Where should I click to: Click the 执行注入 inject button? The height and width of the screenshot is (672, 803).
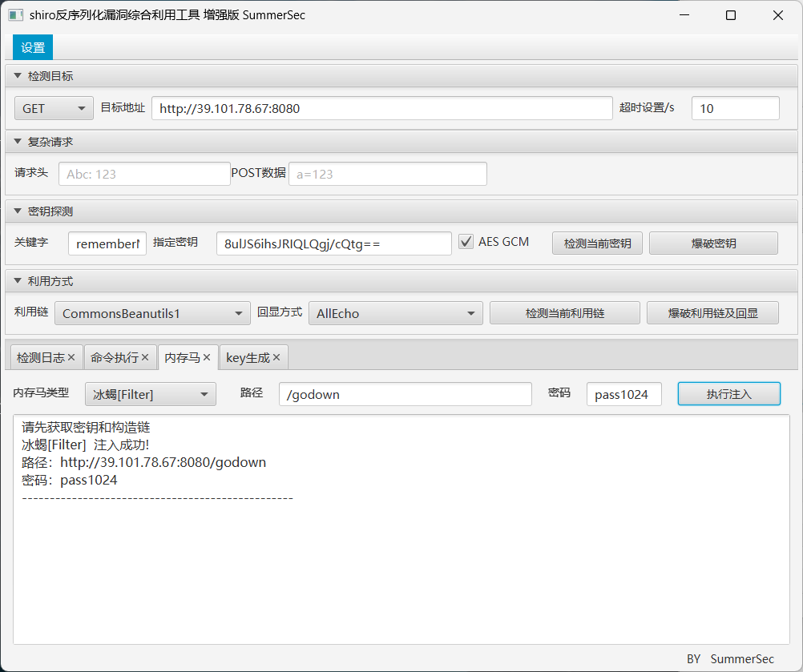728,393
